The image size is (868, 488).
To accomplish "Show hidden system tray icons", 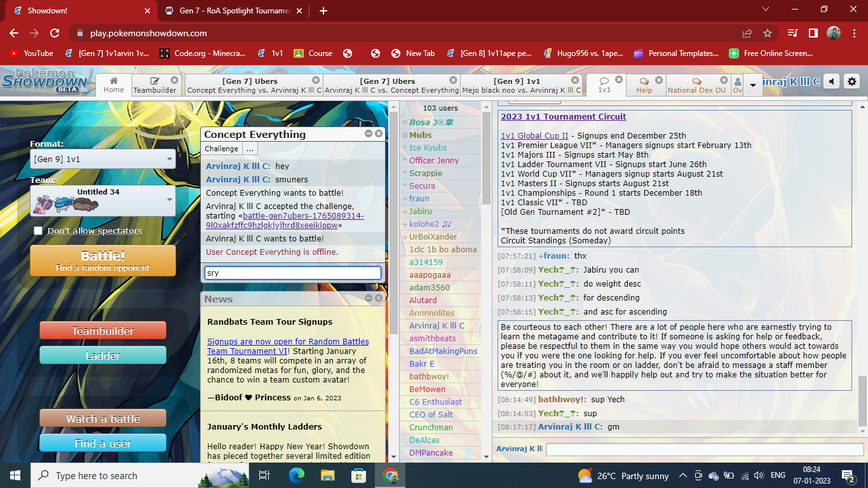I will (x=683, y=475).
